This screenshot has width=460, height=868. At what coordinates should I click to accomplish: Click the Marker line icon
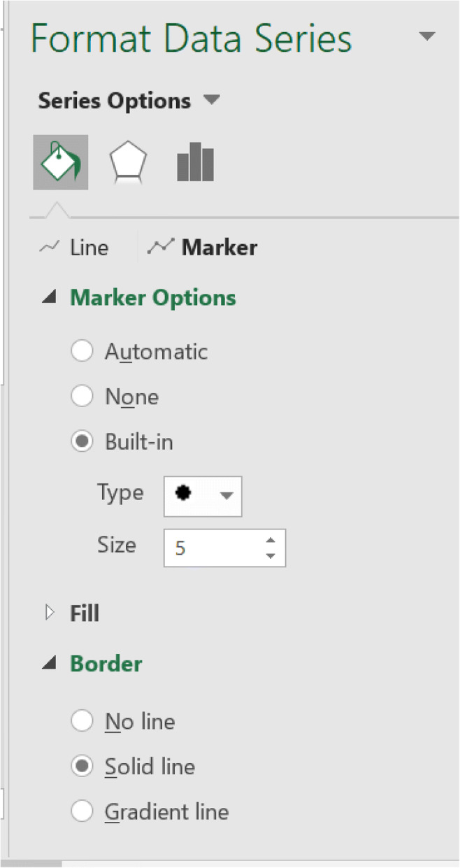[160, 248]
